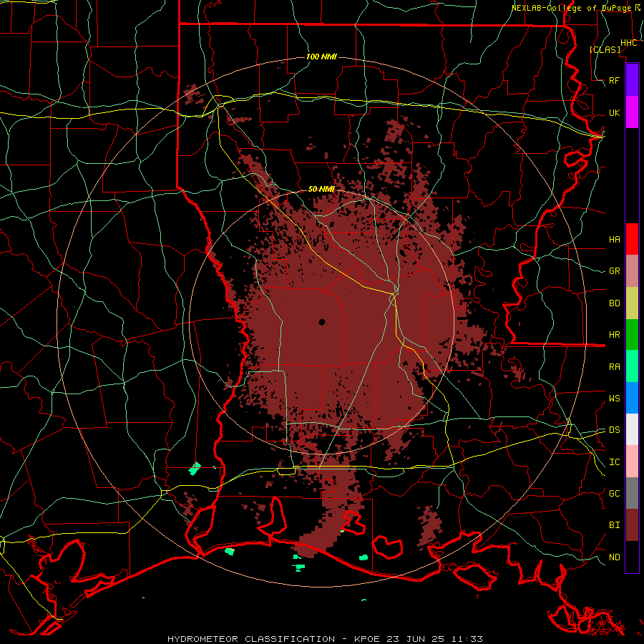Pick the dark green HR legend swatch

(x=632, y=335)
